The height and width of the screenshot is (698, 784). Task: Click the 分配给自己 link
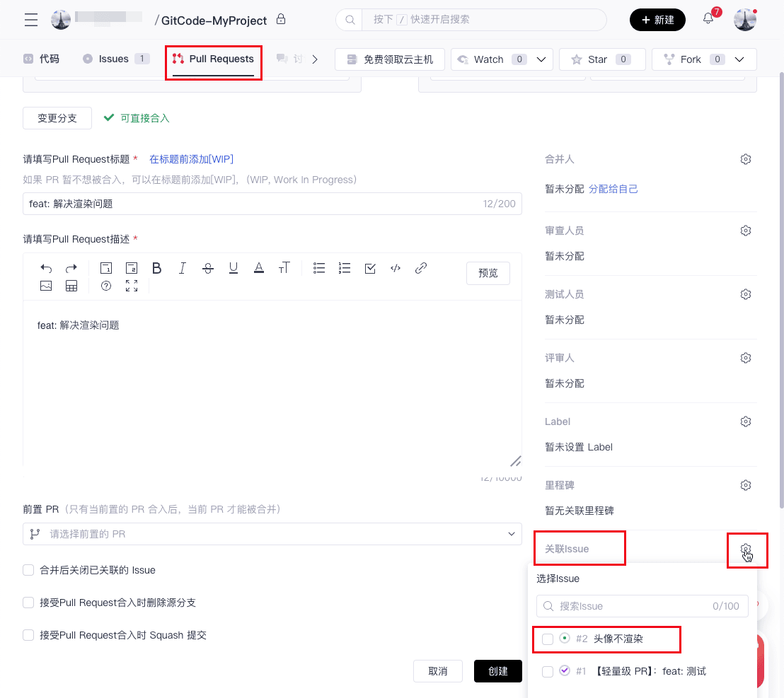pos(613,189)
